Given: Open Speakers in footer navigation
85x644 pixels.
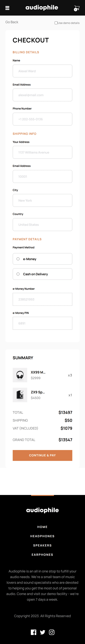Looking at the screenshot, I should [42, 545].
